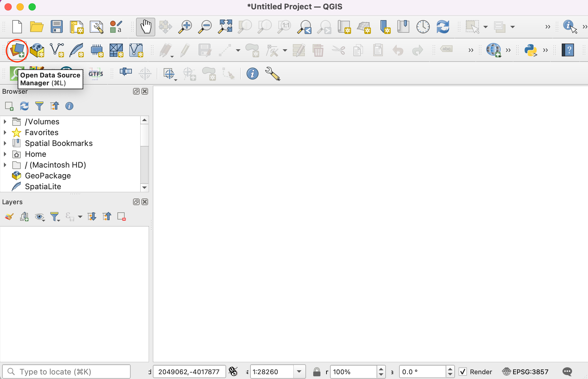Toggle the Render checkbox
The image size is (588, 379).
[463, 372]
